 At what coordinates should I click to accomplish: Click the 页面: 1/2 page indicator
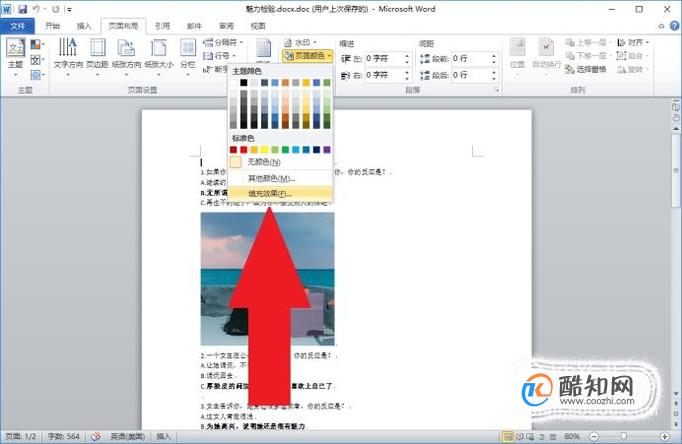21,436
